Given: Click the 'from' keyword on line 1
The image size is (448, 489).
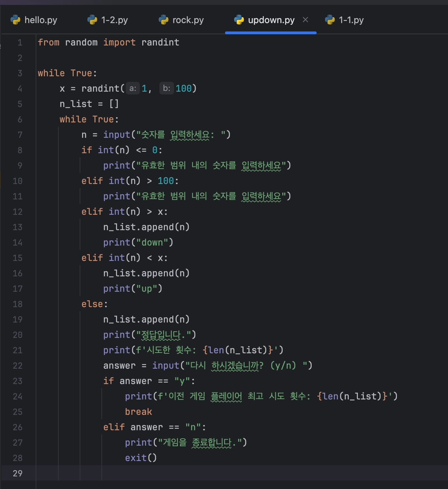Looking at the screenshot, I should click(x=49, y=43).
